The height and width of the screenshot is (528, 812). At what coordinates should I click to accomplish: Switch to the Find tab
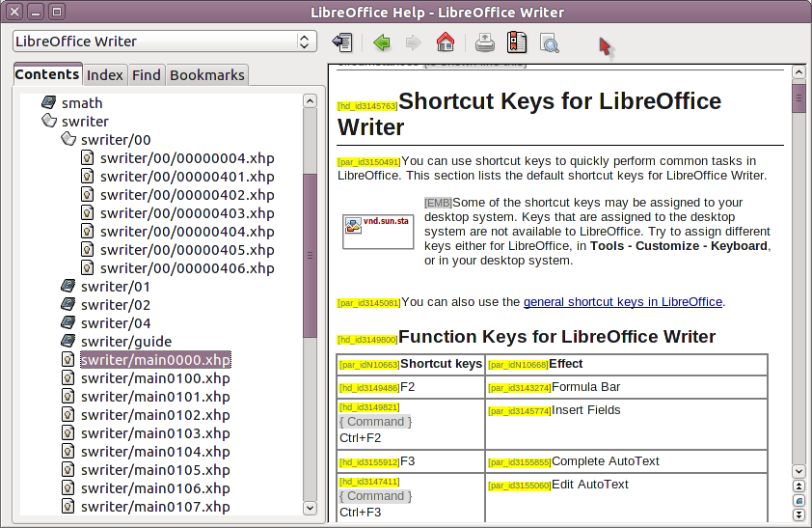[147, 75]
